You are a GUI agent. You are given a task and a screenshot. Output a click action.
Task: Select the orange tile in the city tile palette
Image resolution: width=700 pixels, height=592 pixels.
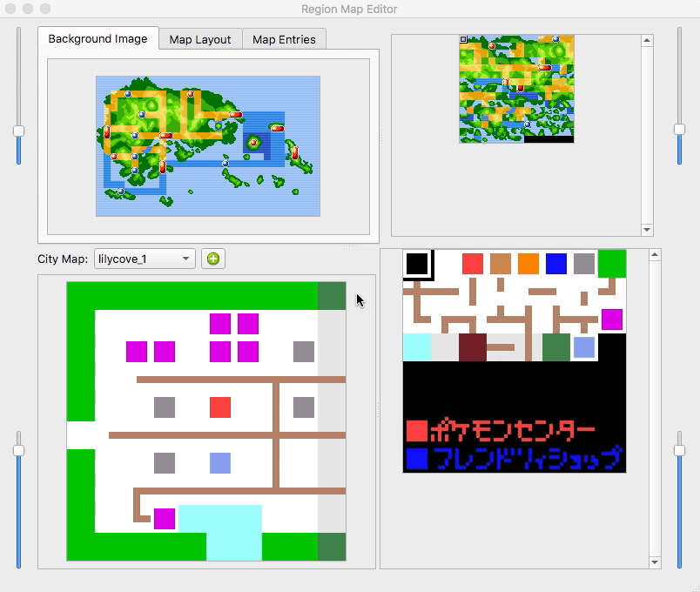[x=528, y=264]
